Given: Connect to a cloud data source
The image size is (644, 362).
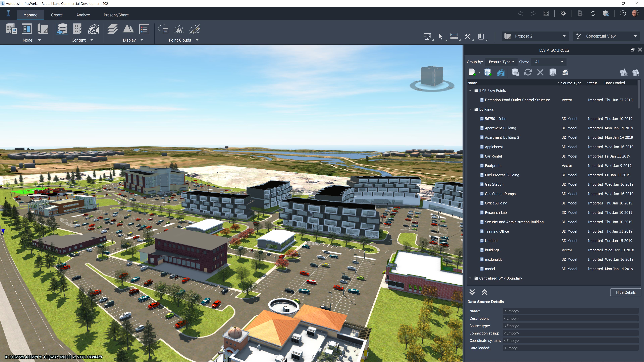Looking at the screenshot, I should [501, 72].
